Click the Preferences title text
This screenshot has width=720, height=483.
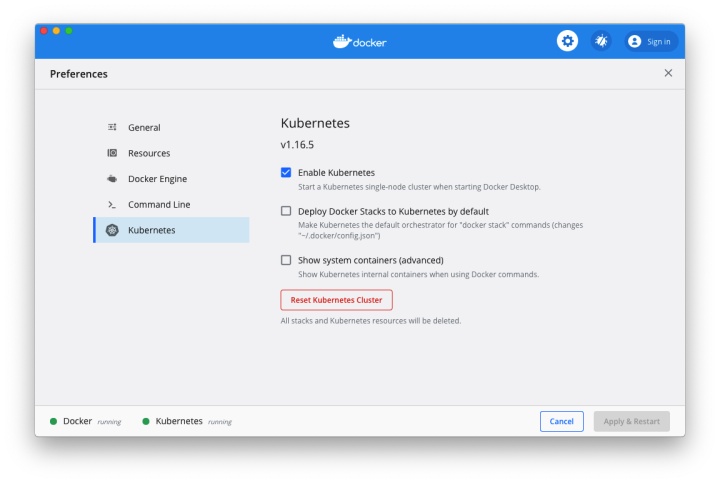point(79,74)
